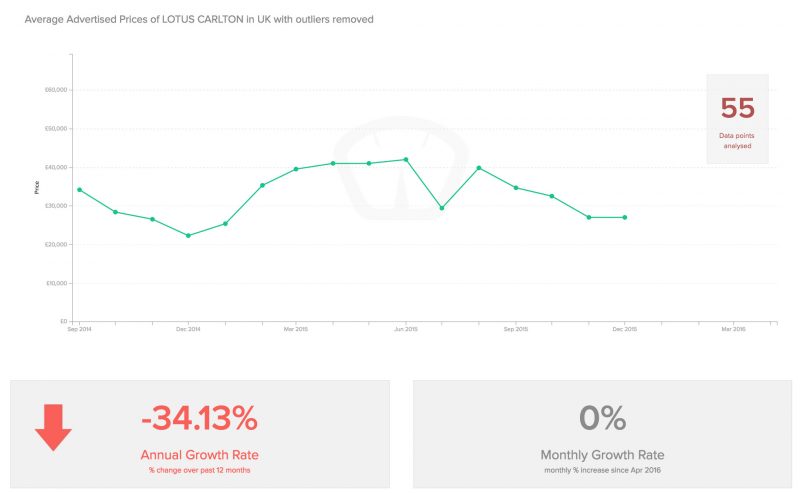
Task: Select the Annual Growth Rate label
Action: coord(199,455)
